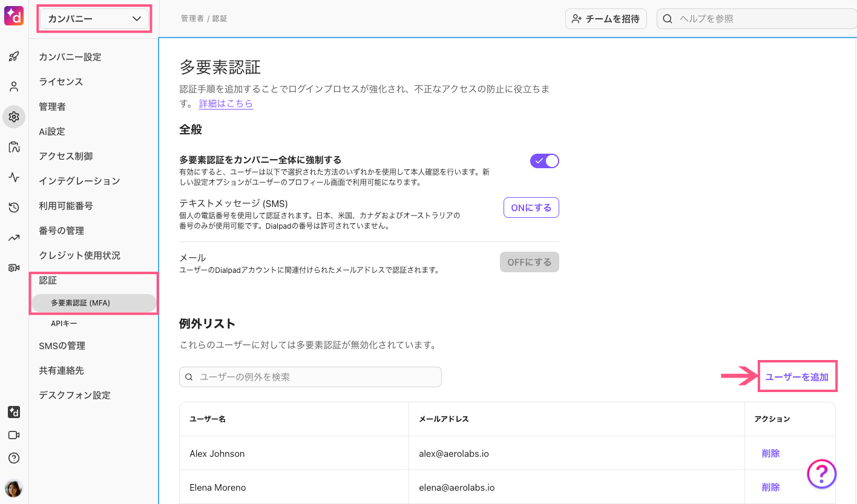
Task: Open the clipboard AI sidebar icon
Action: (14, 147)
